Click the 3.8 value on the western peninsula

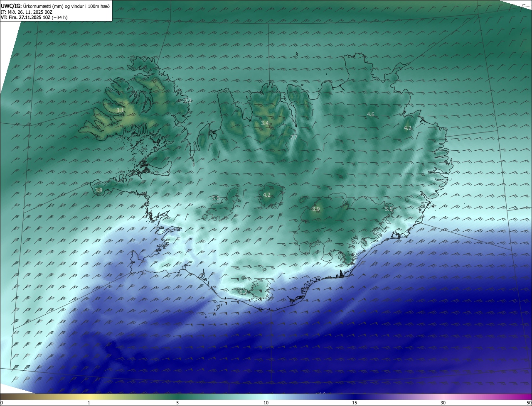coord(99,191)
